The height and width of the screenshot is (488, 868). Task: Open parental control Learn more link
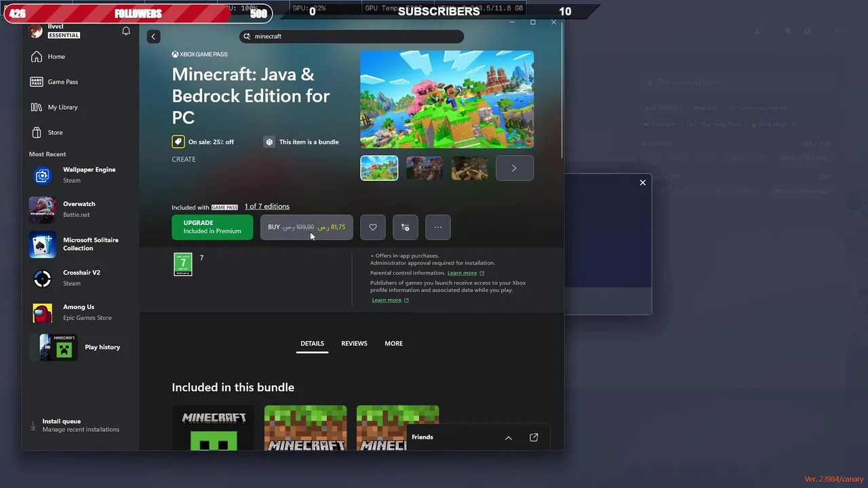pos(466,273)
